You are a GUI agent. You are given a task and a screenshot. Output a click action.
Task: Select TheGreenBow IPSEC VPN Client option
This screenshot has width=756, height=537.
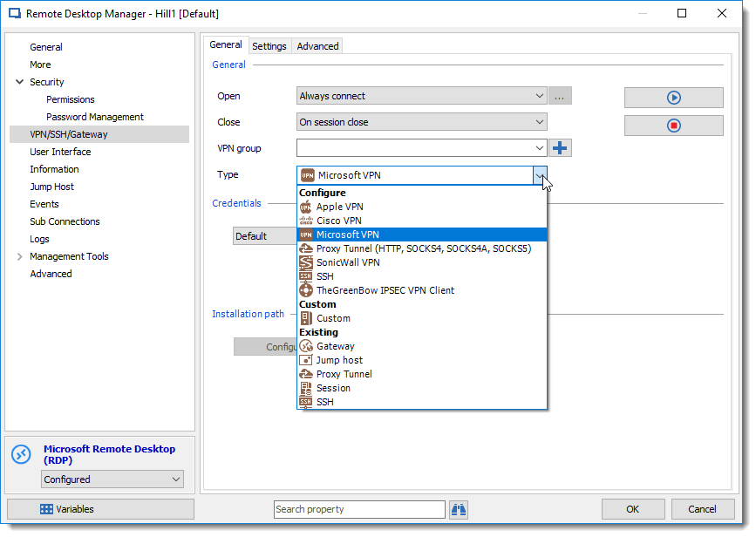(x=385, y=290)
